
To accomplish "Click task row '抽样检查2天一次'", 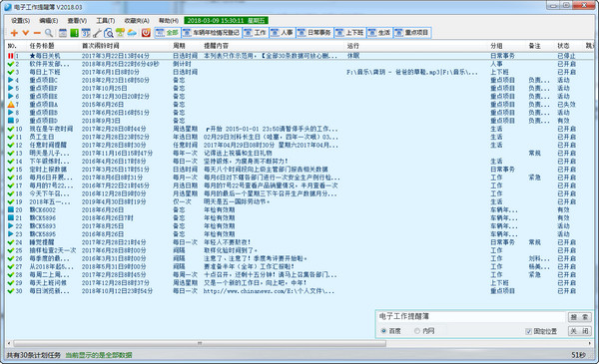I will (x=299, y=250).
